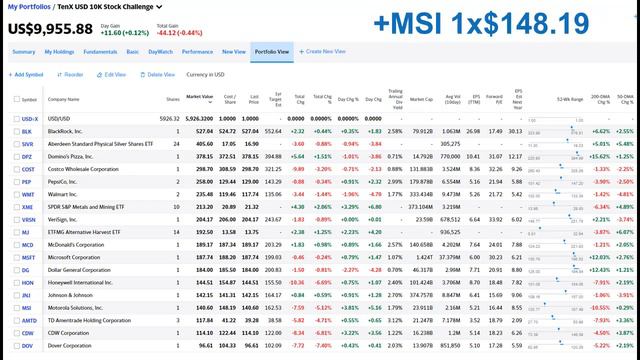Image resolution: width=640 pixels, height=360 pixels.
Task: Click the BlackRock 52-week range slider
Action: [x=555, y=131]
